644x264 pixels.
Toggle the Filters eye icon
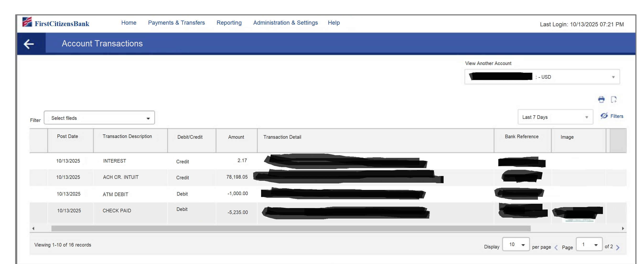tap(604, 116)
